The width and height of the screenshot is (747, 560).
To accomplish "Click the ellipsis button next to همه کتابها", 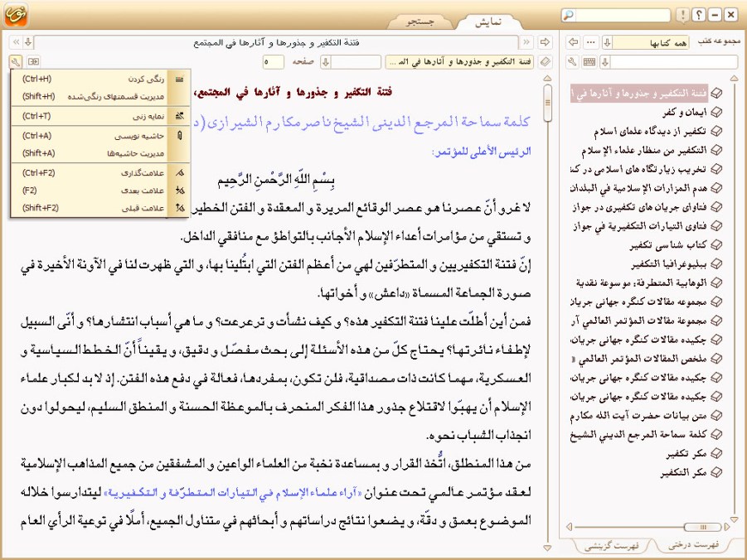I will (591, 42).
